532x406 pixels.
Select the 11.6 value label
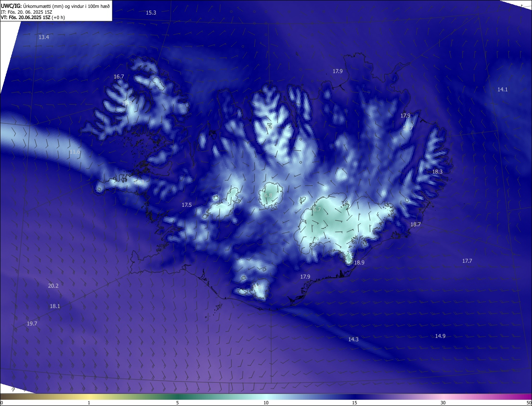tap(75, 152)
